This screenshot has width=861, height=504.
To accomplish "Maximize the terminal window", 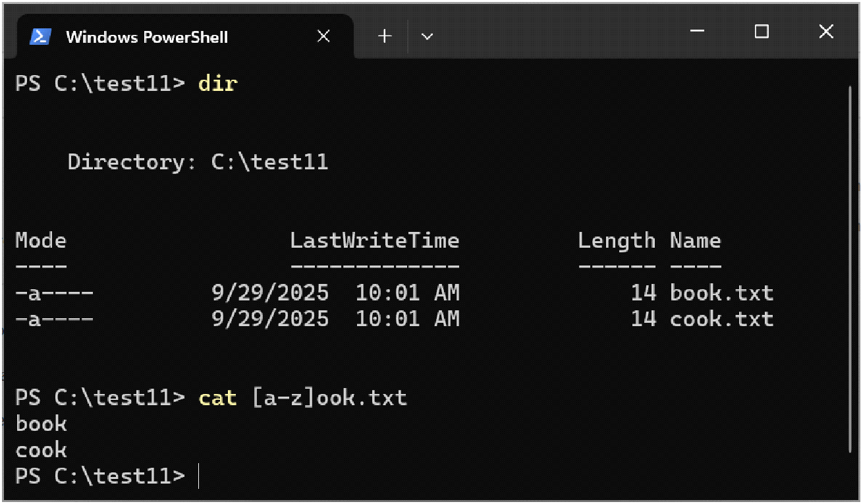I will pyautogui.click(x=762, y=31).
